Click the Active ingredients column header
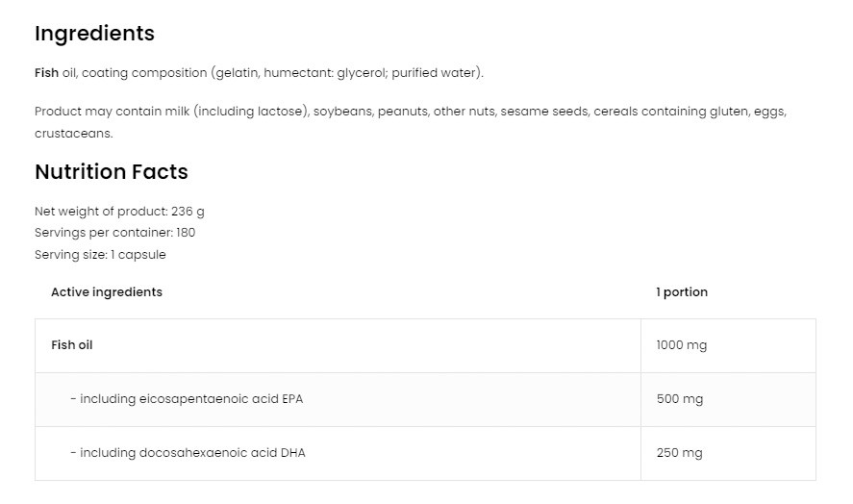 [107, 292]
